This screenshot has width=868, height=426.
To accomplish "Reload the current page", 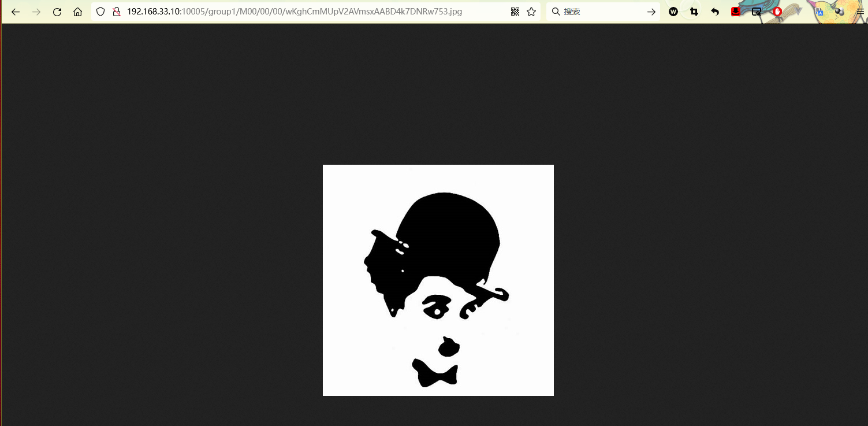I will tap(57, 12).
